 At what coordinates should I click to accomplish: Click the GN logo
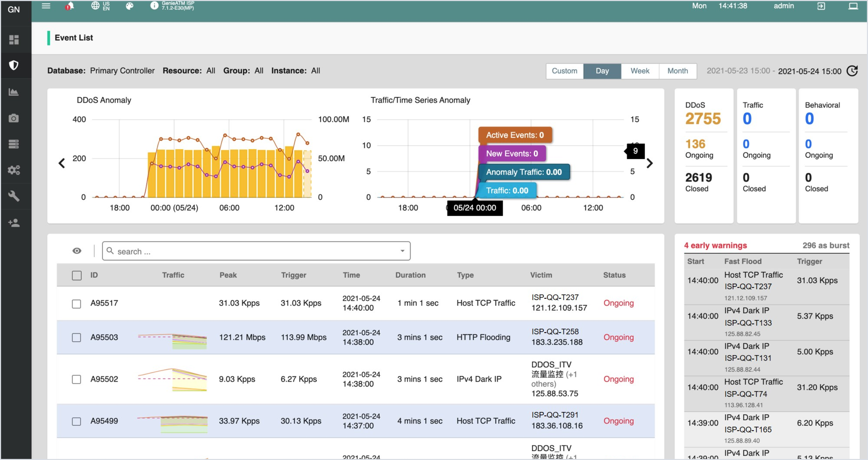tap(14, 9)
